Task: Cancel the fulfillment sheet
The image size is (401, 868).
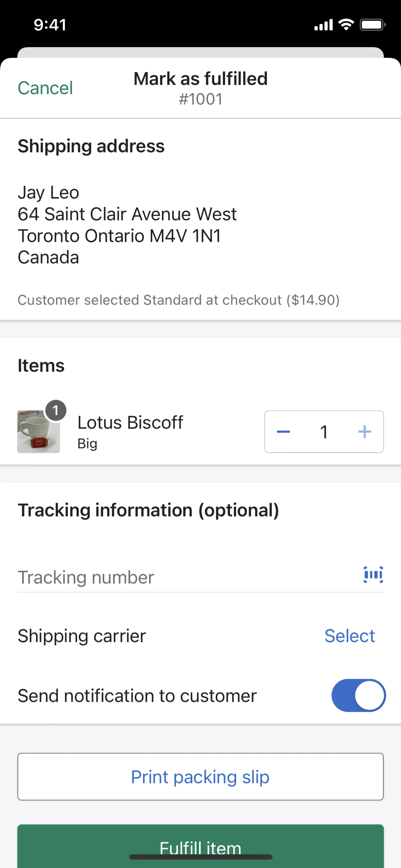Action: click(x=45, y=88)
